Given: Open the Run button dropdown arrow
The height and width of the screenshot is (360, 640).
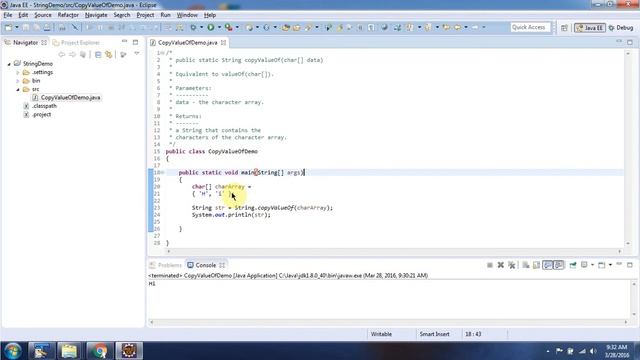Looking at the screenshot, I should tap(219, 27).
